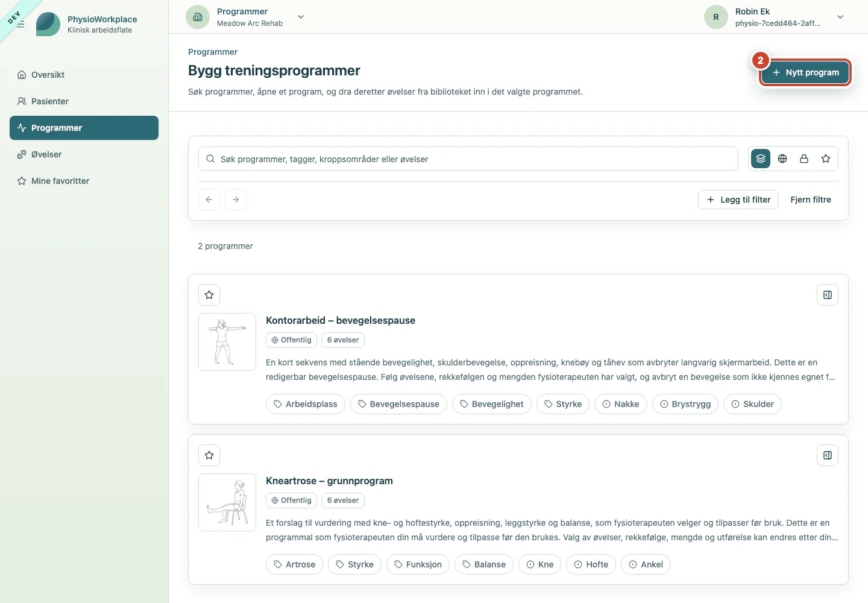The width and height of the screenshot is (868, 603).
Task: Star the Kneartrose program as favorite
Action: coord(209,455)
